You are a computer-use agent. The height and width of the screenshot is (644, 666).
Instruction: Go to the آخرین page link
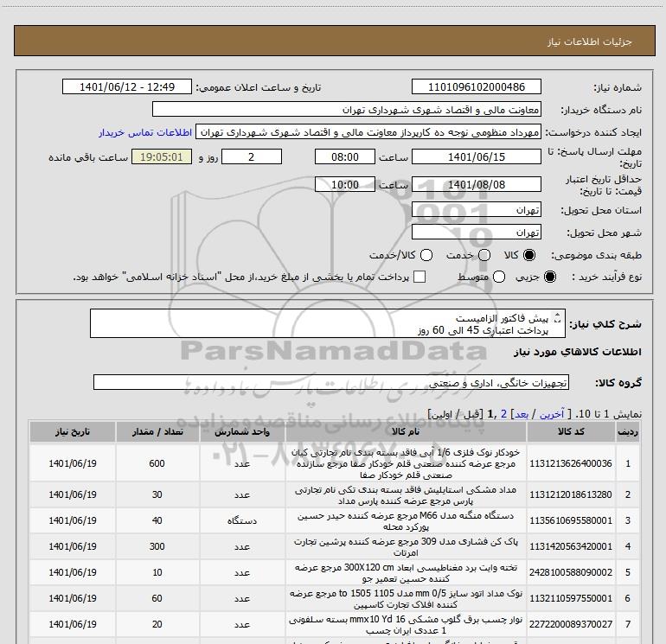(x=552, y=414)
